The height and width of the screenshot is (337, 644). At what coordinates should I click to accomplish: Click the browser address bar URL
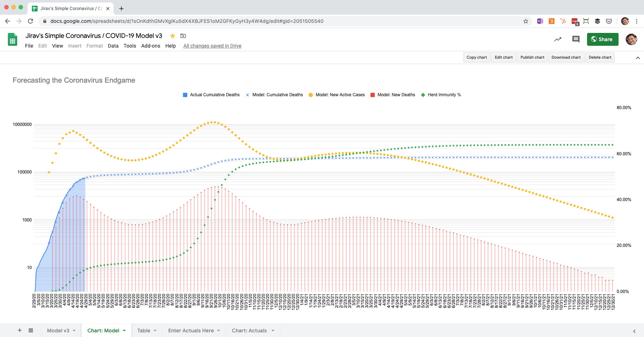pyautogui.click(x=186, y=21)
